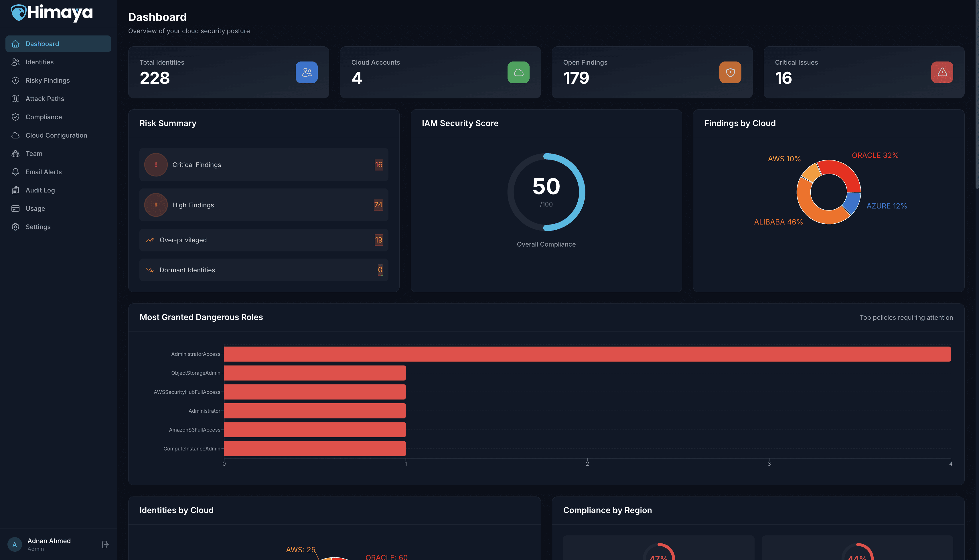This screenshot has width=979, height=560.
Task: Switch to the Dashboard tab
Action: (x=42, y=43)
